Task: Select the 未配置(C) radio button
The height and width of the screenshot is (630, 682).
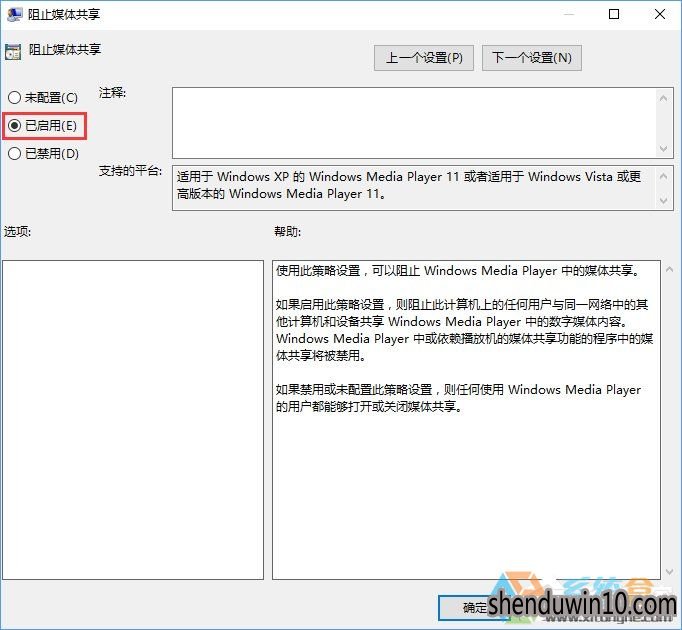Action: (43, 97)
